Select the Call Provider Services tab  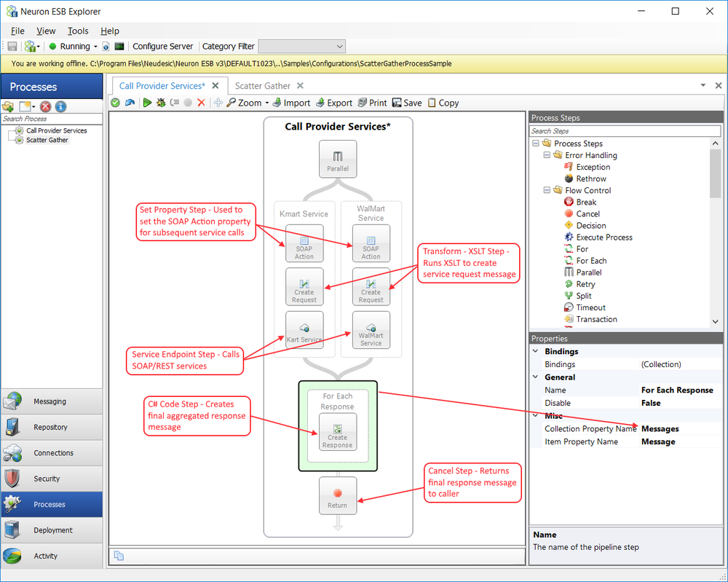tap(162, 86)
